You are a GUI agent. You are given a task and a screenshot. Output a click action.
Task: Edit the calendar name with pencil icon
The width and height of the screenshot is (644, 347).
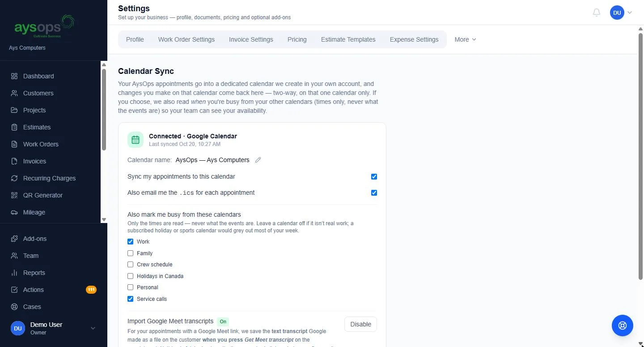tap(258, 160)
